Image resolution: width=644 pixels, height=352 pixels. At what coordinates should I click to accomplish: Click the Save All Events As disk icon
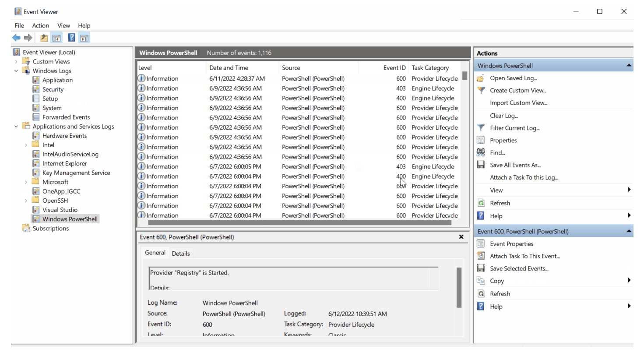pos(481,165)
